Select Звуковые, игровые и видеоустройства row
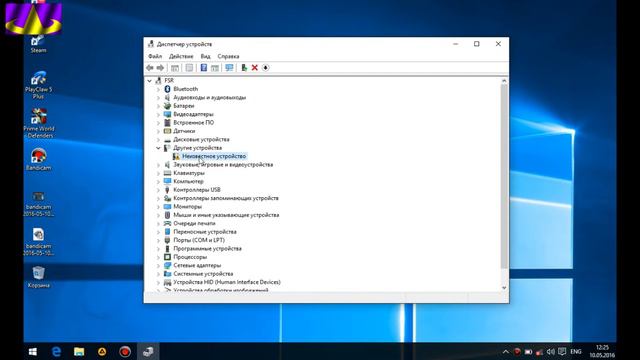 223,165
